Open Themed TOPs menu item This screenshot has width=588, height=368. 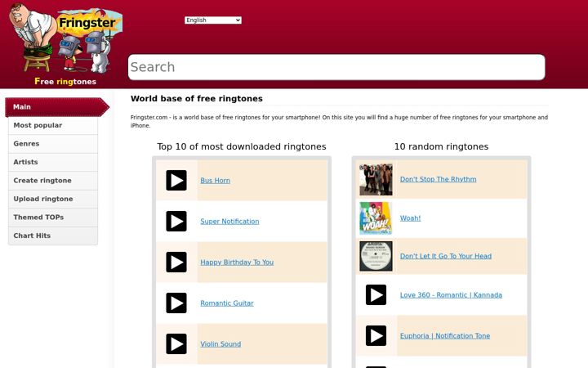[53, 218]
